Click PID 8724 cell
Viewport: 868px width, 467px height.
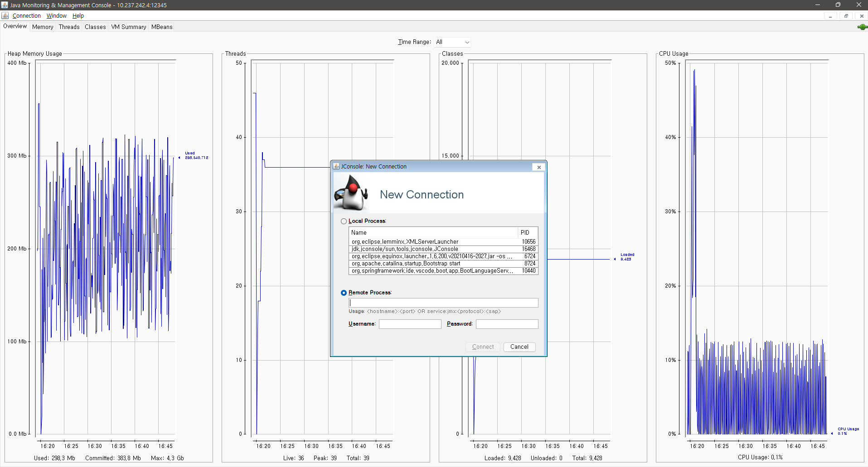[x=528, y=264]
